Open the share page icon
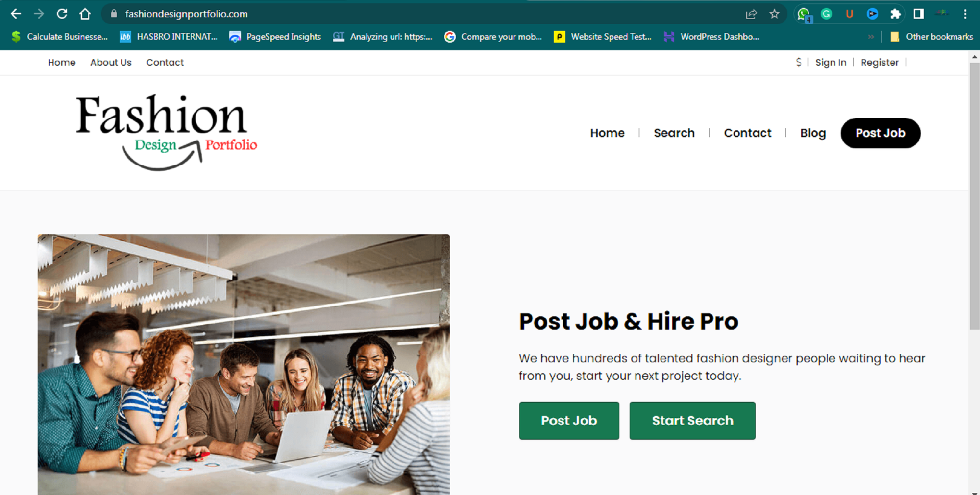The height and width of the screenshot is (495, 980). click(x=751, y=14)
